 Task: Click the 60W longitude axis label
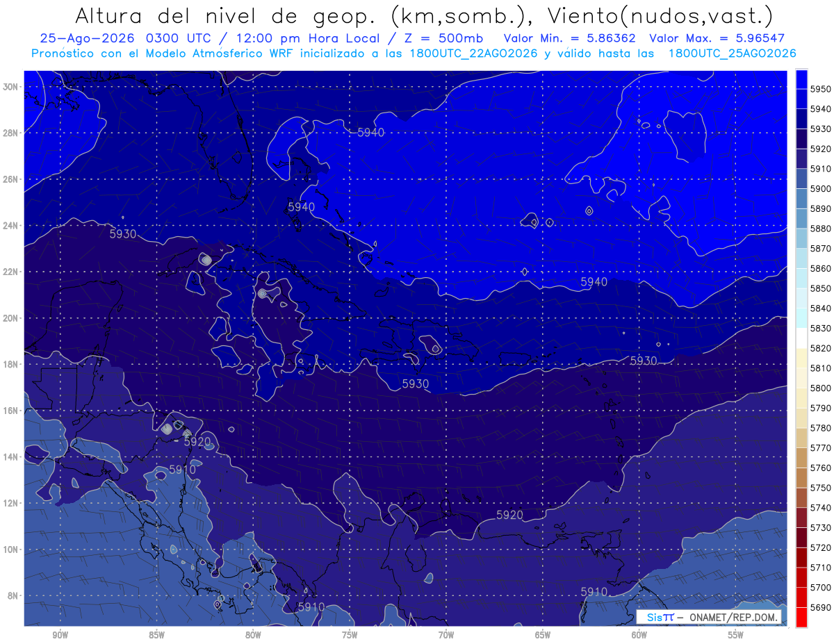coord(639,635)
